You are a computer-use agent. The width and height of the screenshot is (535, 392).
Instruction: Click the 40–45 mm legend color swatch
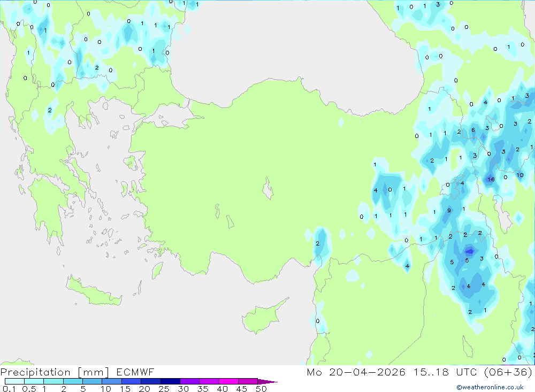(x=228, y=381)
